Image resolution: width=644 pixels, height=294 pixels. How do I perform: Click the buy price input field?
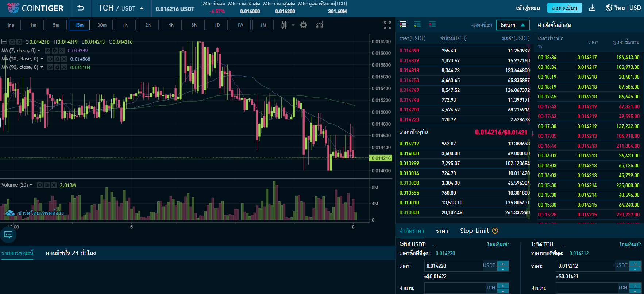pos(453,266)
